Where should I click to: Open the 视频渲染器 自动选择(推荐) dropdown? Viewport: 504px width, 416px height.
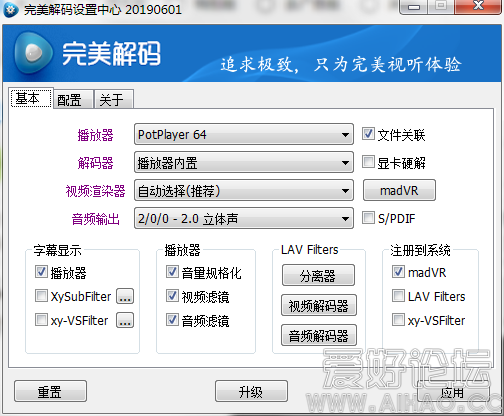point(244,191)
